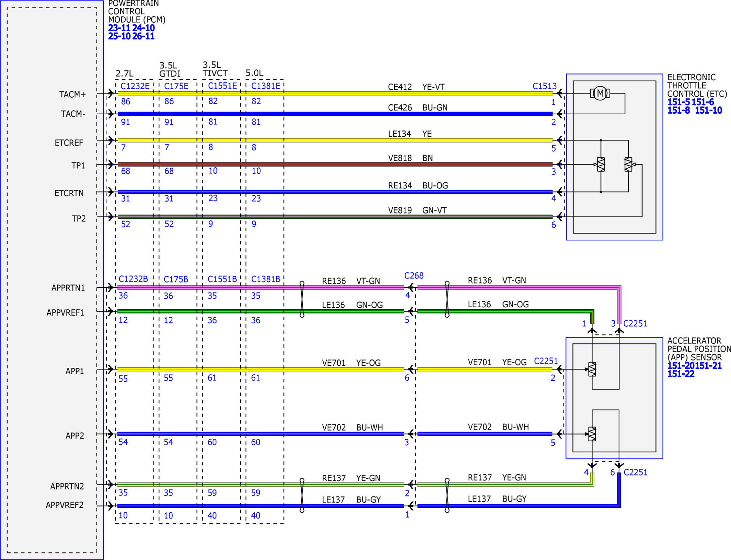Select the brown VE818 BN wire
This screenshot has height=560, width=731.
pyautogui.click(x=335, y=164)
